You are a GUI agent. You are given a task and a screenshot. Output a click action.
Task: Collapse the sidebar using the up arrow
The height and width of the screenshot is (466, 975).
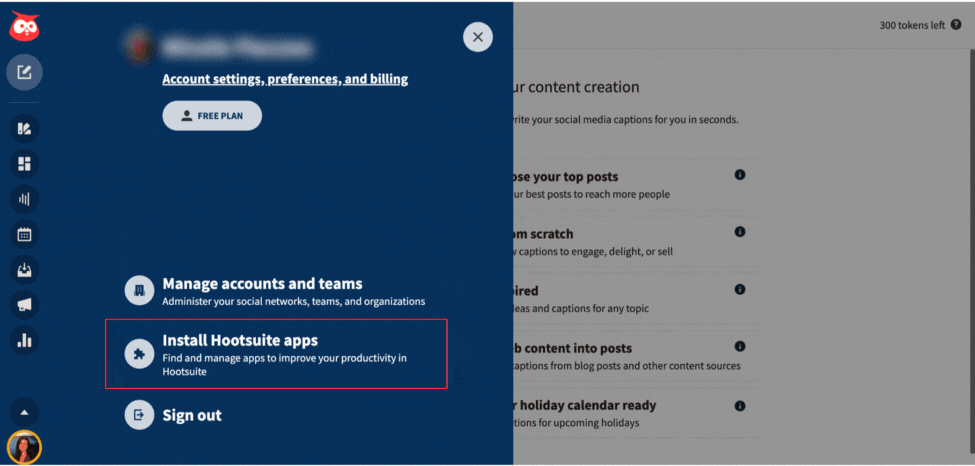pos(25,412)
